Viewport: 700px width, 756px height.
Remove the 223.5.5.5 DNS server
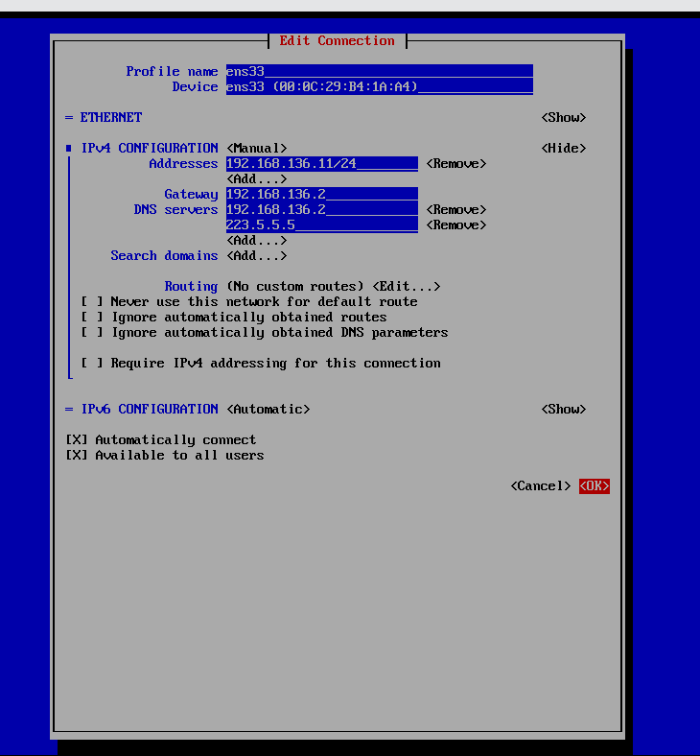[455, 224]
